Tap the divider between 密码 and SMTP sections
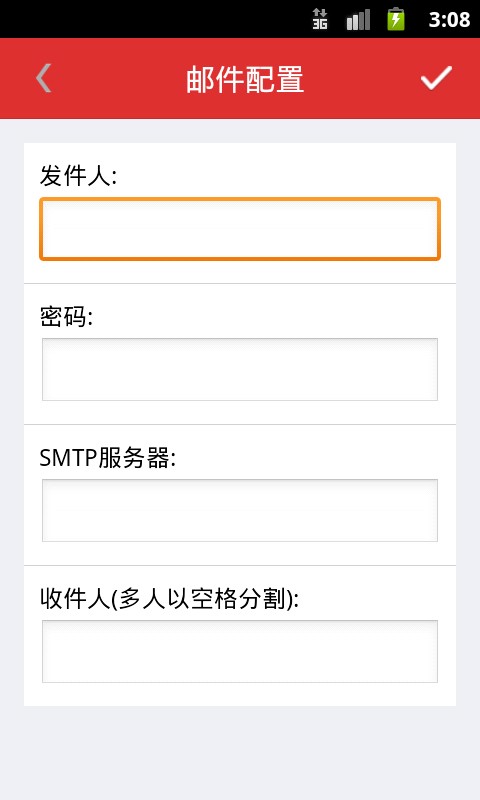The width and height of the screenshot is (480, 800). [240, 424]
